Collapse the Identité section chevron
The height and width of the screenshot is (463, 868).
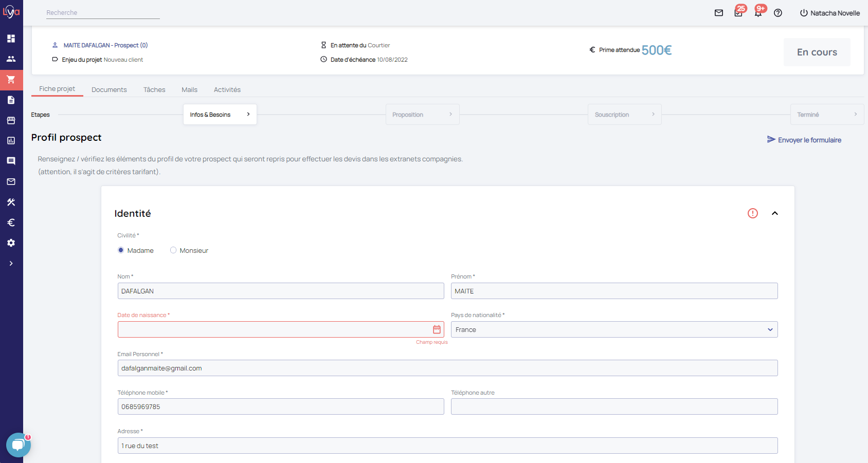775,213
